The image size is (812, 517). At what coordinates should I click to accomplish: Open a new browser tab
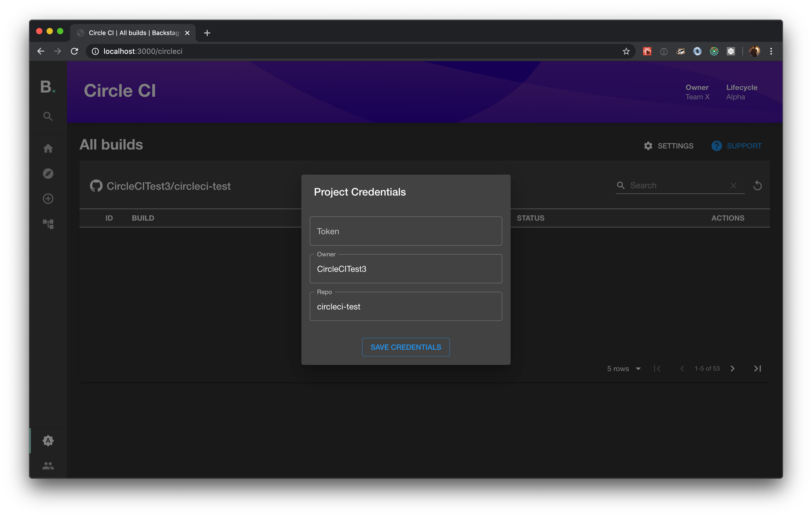(207, 33)
